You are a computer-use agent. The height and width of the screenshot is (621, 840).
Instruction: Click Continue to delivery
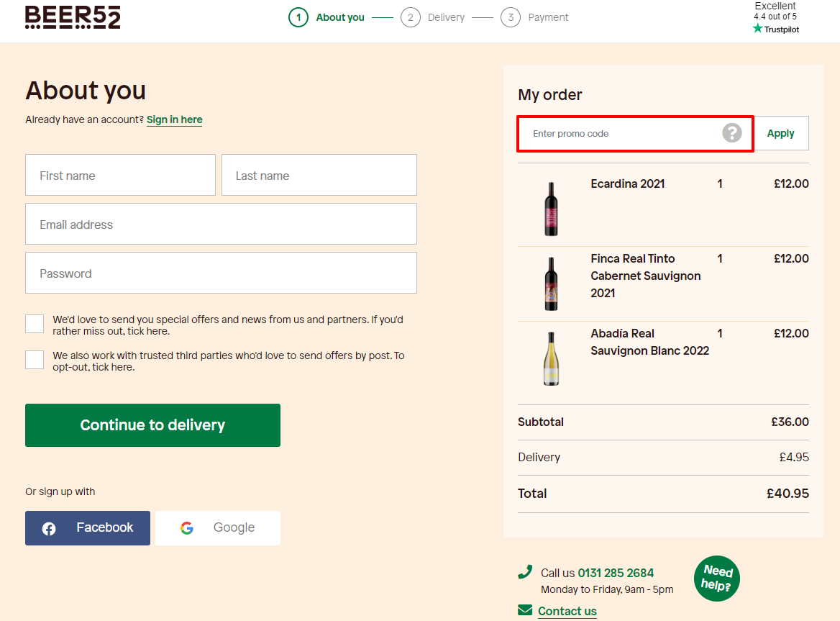click(x=152, y=425)
